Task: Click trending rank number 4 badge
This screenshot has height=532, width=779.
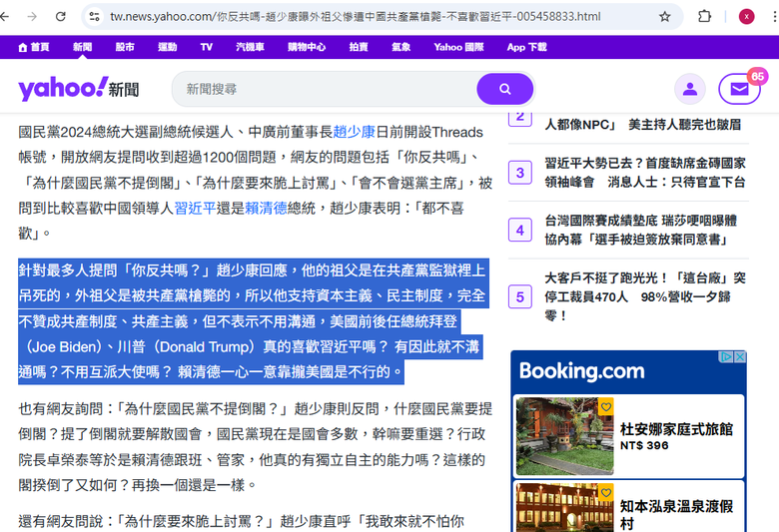Action: 520,230
